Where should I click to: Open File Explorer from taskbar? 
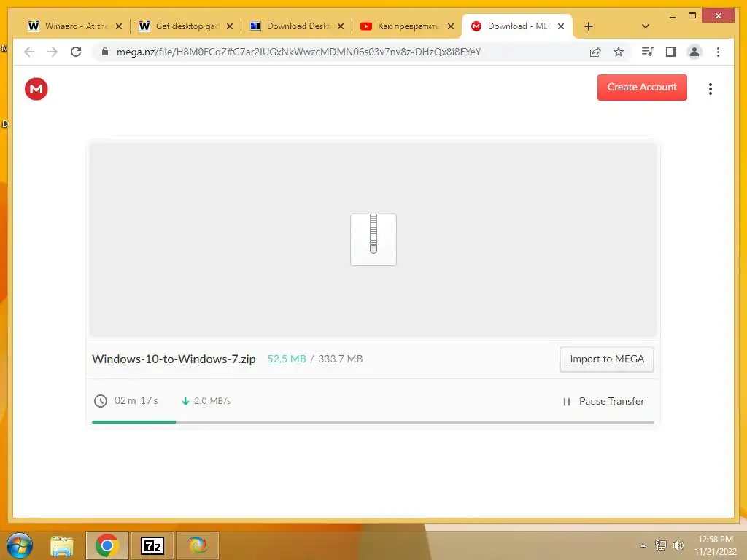(62, 545)
